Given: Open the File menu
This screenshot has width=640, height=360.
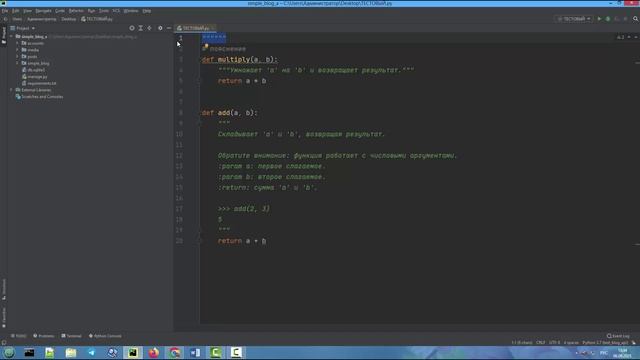Looking at the screenshot, I should pos(5,11).
